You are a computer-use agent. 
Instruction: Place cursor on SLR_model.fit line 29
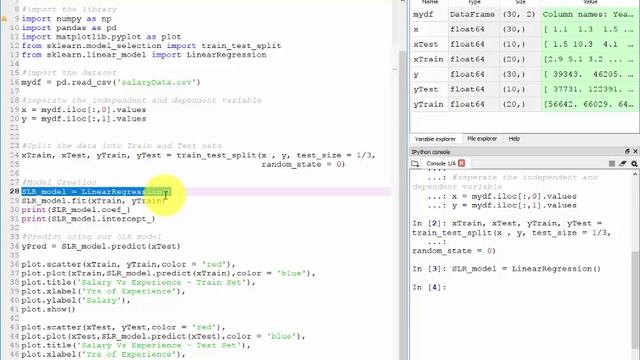(x=93, y=201)
